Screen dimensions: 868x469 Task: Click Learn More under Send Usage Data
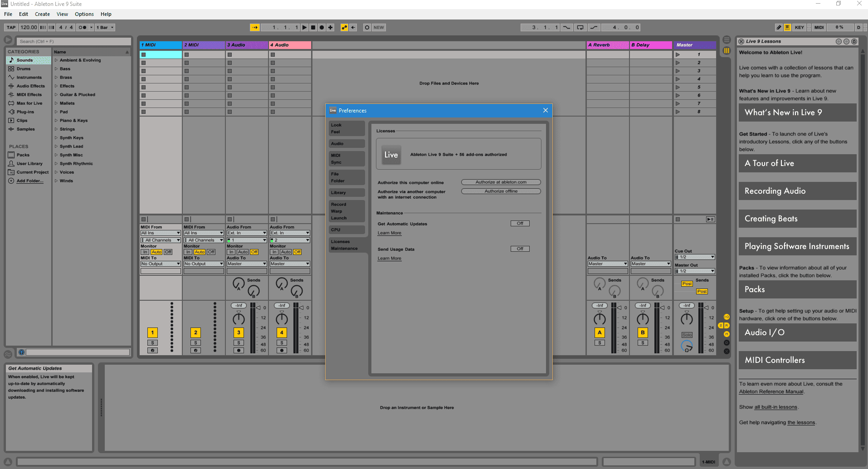[390, 259]
